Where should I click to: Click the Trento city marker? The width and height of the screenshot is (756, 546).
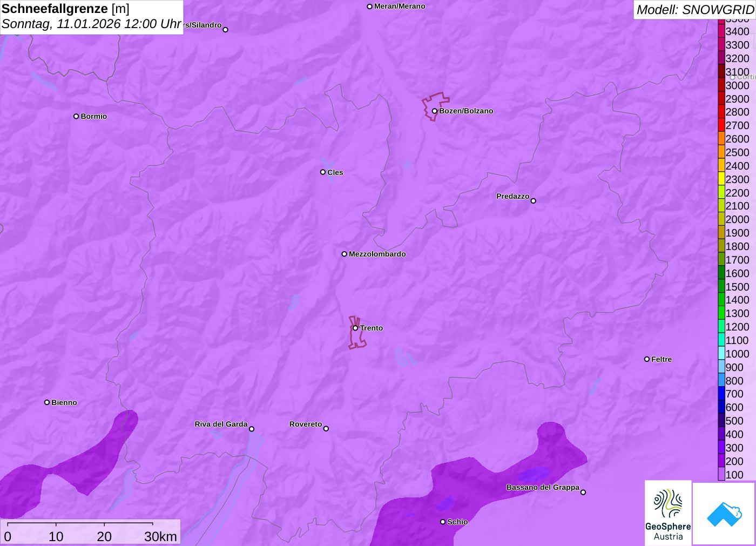pos(355,328)
